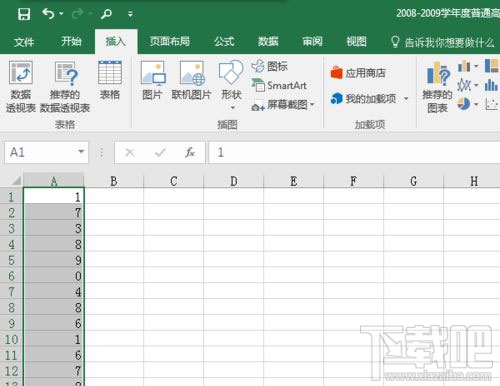This screenshot has width=500, height=386.
Task: Click cell A3 containing 3
Action: [54, 228]
